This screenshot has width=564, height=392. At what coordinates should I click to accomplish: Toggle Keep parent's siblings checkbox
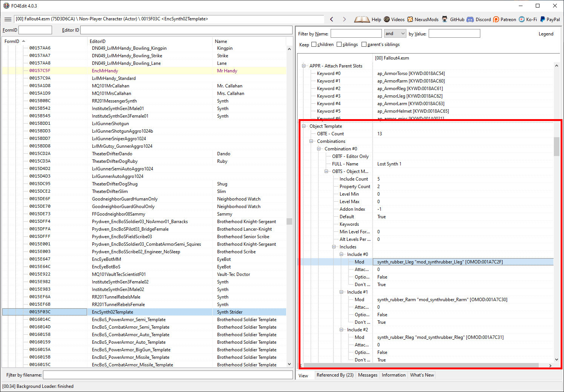(x=364, y=44)
